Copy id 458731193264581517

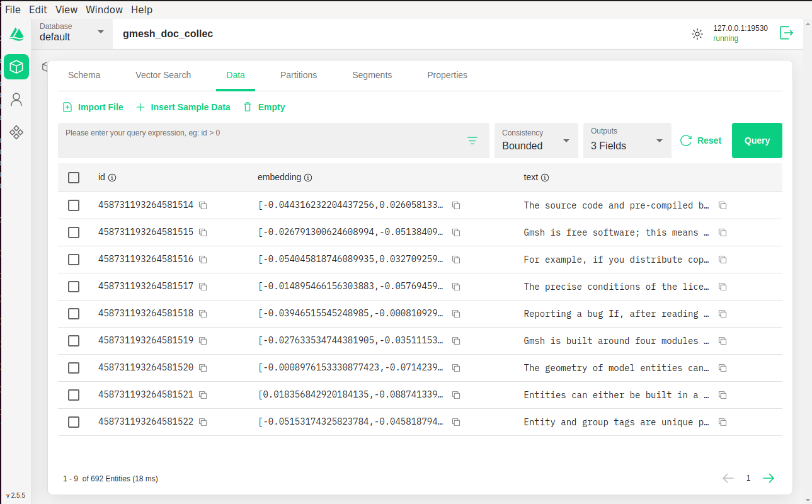pyautogui.click(x=203, y=287)
